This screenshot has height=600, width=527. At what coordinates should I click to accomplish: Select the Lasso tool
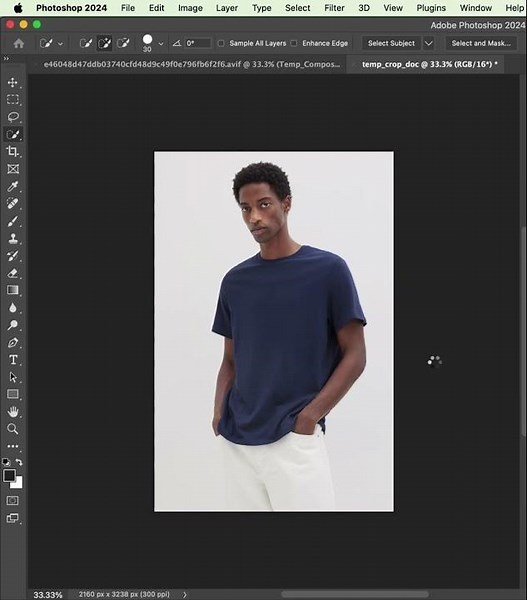coord(13,117)
